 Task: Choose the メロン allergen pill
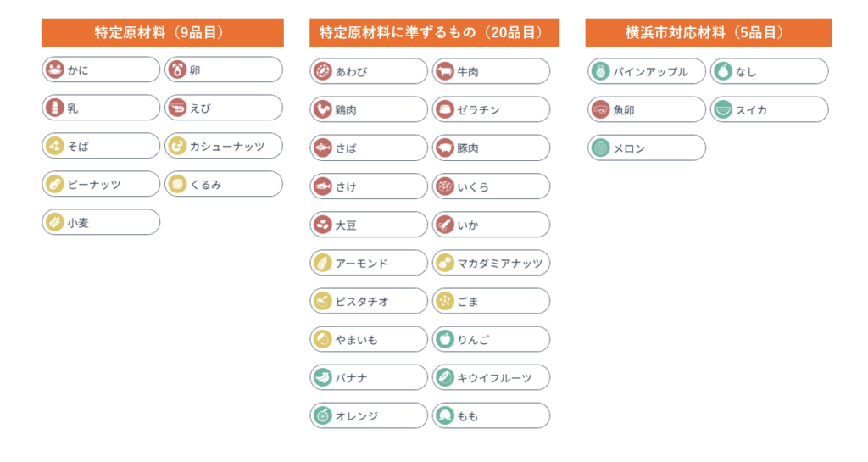coord(647,148)
